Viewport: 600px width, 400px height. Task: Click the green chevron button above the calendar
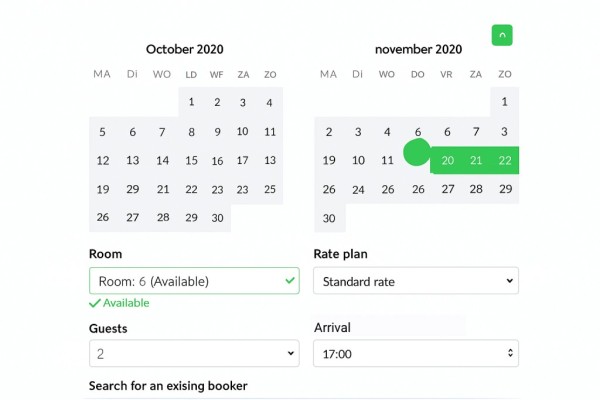[502, 35]
